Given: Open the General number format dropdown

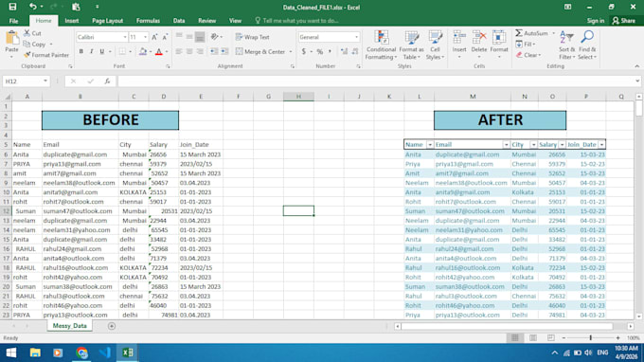Looking at the screenshot, I should pyautogui.click(x=356, y=37).
